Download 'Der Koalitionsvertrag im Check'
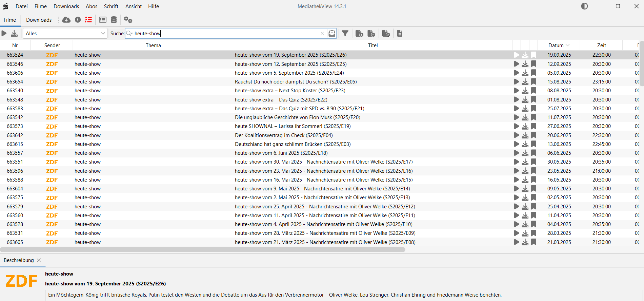This screenshot has height=301, width=644. point(525,135)
